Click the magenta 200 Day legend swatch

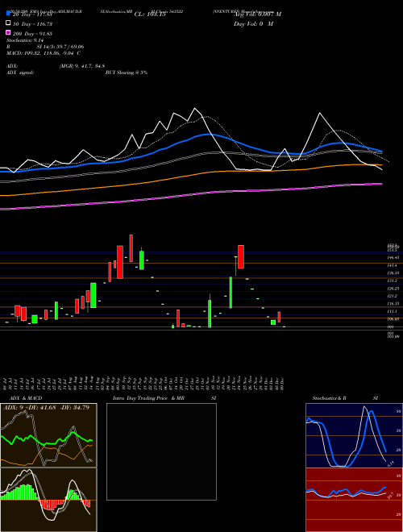(8, 33)
